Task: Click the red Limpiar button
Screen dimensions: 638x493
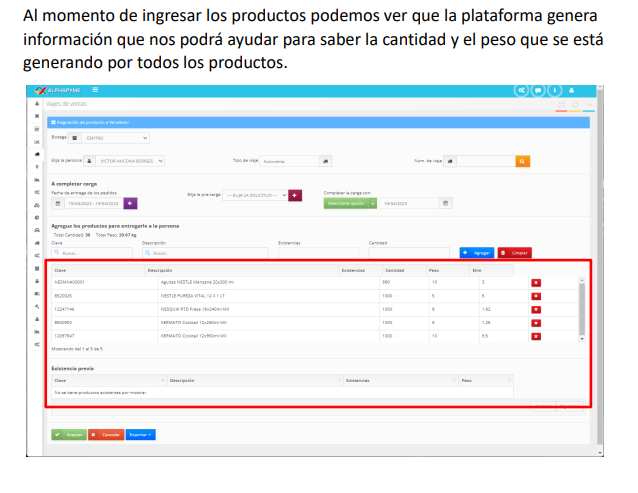Action: pyautogui.click(x=515, y=253)
